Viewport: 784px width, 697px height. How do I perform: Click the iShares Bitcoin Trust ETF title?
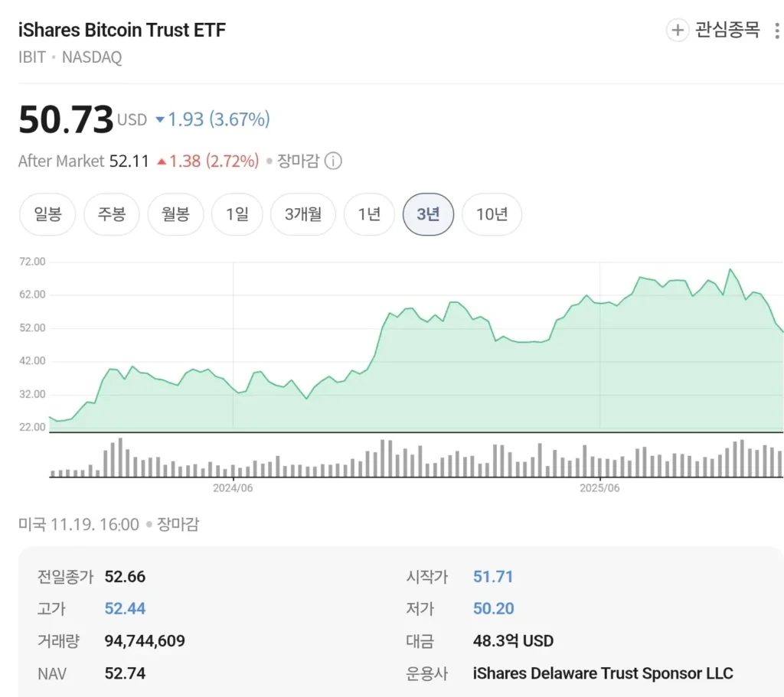point(122,30)
